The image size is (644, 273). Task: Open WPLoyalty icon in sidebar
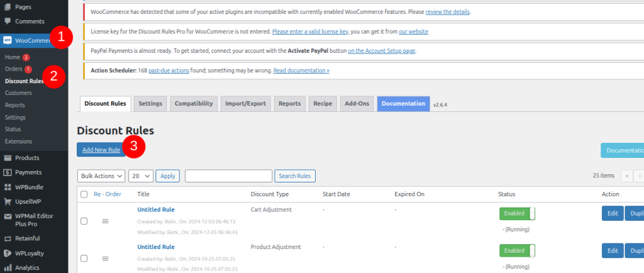(8, 253)
